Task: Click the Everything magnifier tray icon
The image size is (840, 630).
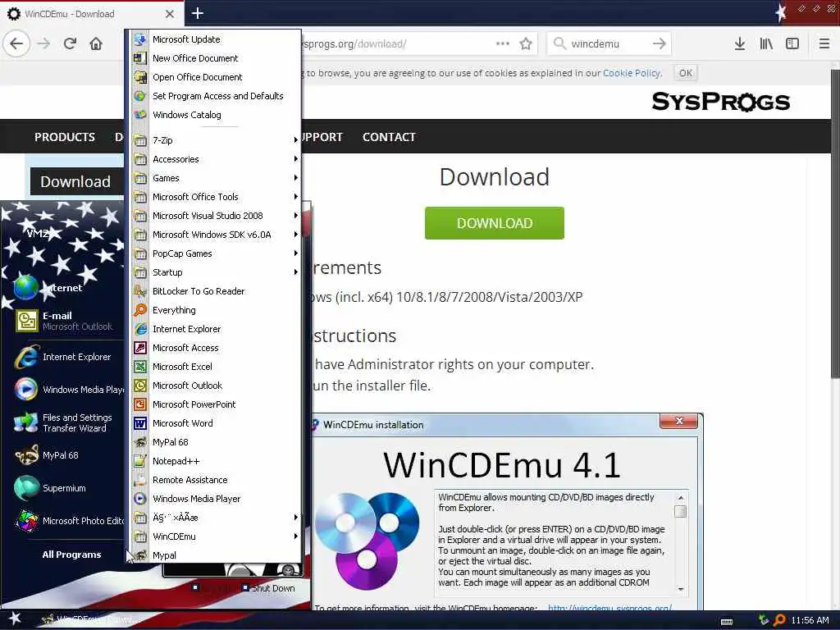Action: pos(779,620)
